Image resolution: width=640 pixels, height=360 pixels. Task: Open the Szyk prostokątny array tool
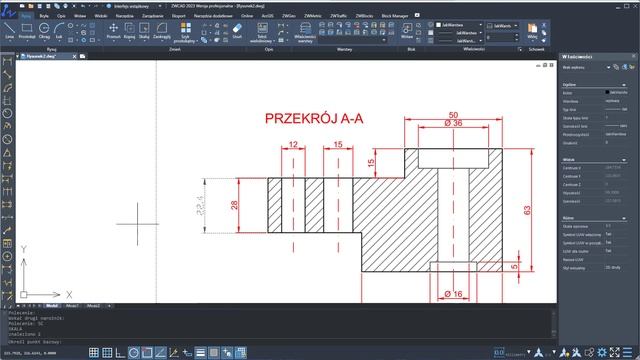(x=185, y=33)
